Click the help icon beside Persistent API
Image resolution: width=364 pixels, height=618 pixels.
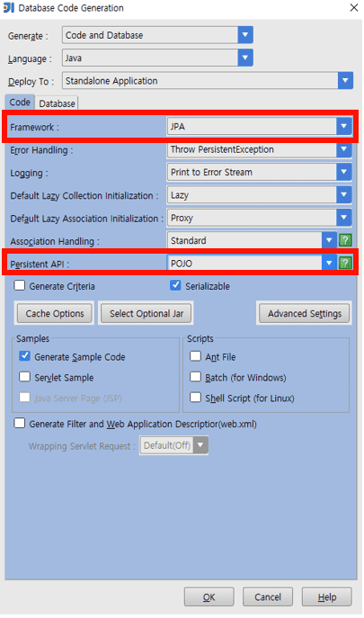(345, 263)
